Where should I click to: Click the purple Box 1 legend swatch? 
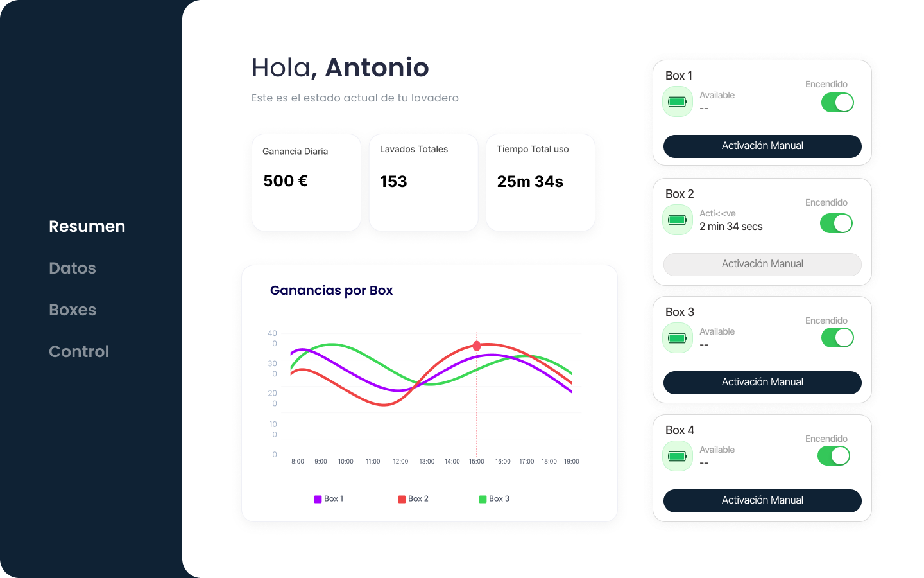[318, 499]
